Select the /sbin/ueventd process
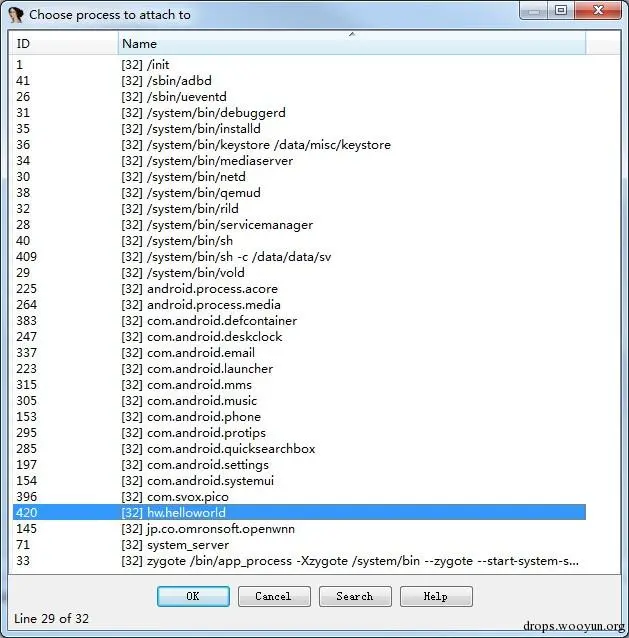This screenshot has height=638, width=629. (x=299, y=96)
